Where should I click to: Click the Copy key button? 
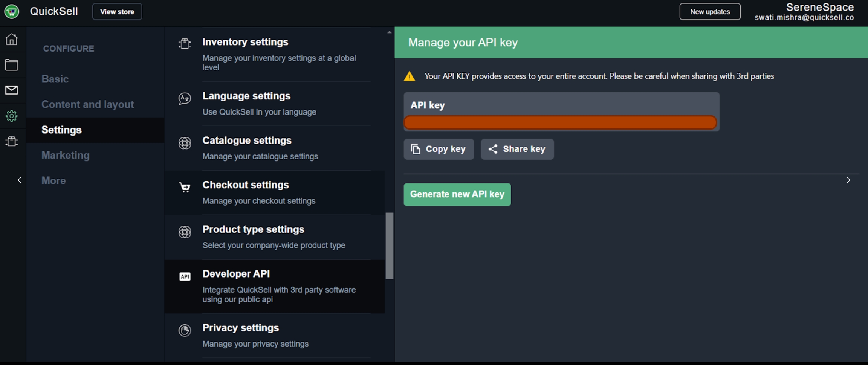pos(439,149)
